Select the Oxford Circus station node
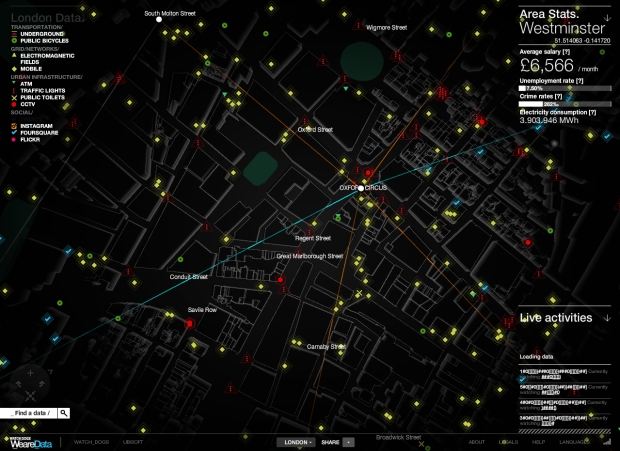Screen dimensions: 620x451 click(361, 188)
